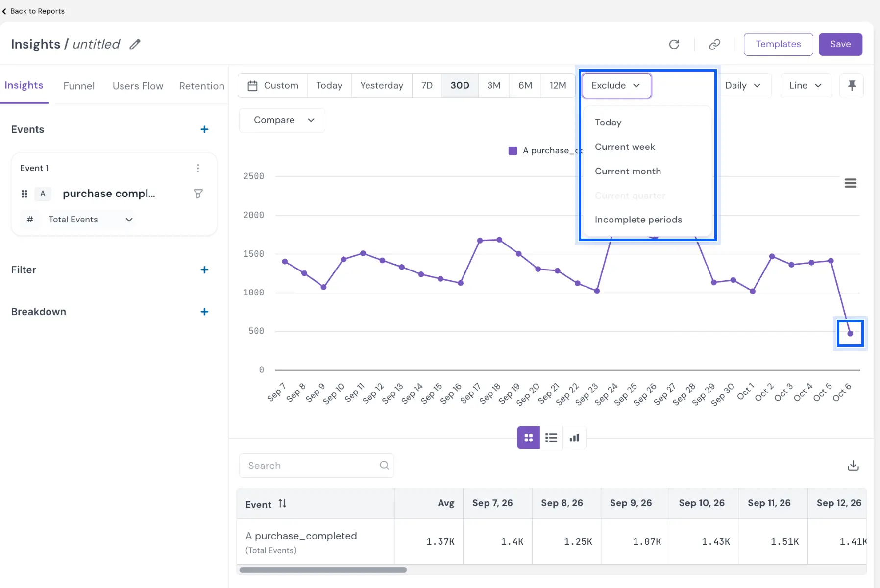Save the insights report

coord(840,45)
